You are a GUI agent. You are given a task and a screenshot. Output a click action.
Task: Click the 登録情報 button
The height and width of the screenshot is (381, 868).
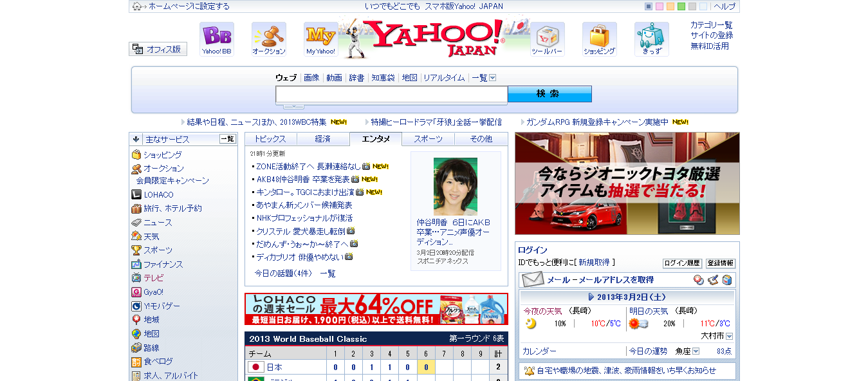click(x=721, y=263)
